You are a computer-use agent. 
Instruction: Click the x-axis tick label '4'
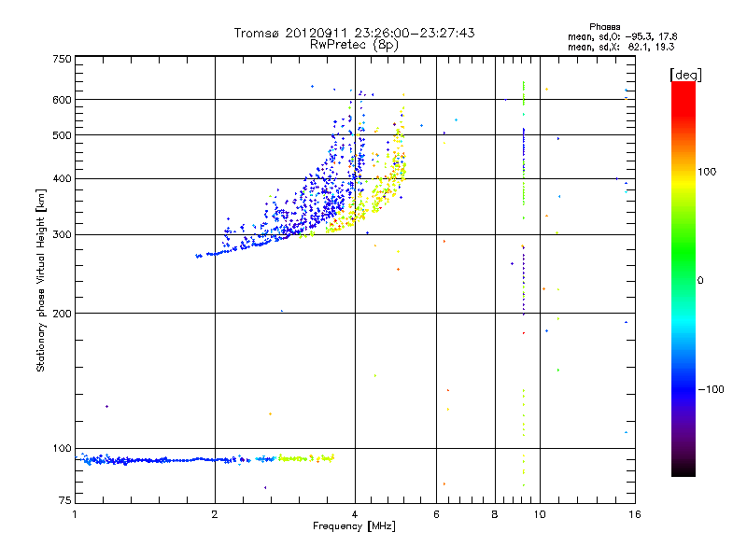click(355, 514)
